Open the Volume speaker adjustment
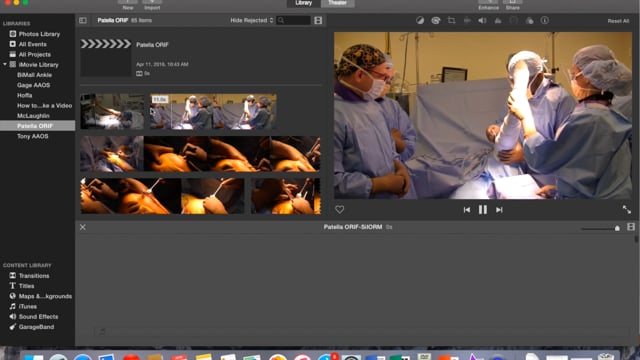Screen dimensions: 640x360 (x=482, y=20)
